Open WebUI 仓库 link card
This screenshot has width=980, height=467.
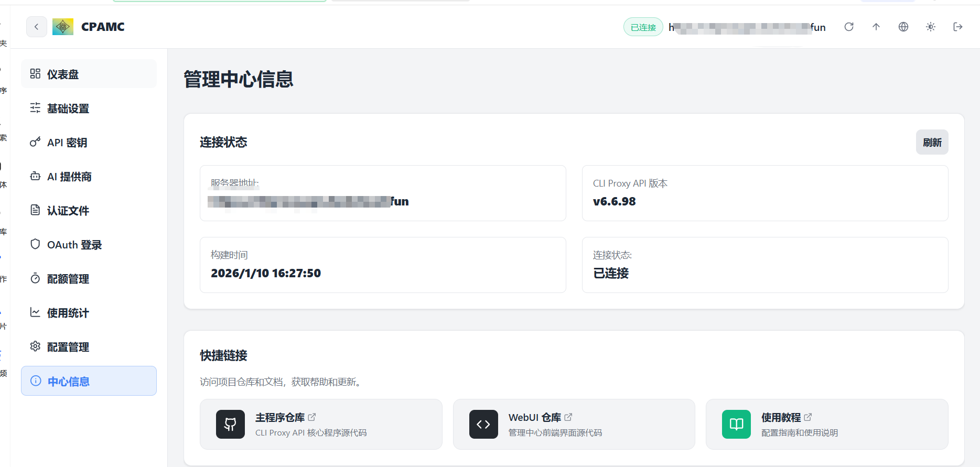(x=574, y=424)
